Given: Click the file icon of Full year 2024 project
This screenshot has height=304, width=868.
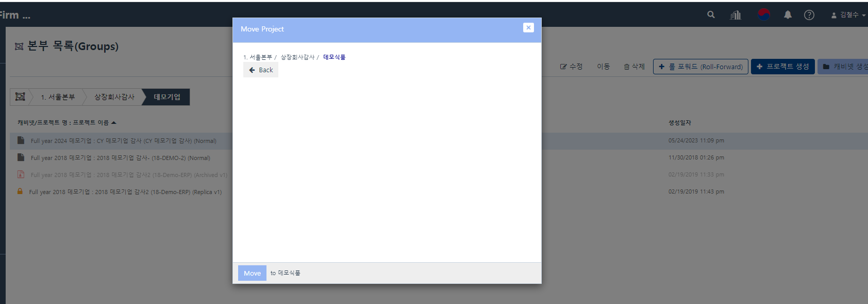Looking at the screenshot, I should 21,140.
